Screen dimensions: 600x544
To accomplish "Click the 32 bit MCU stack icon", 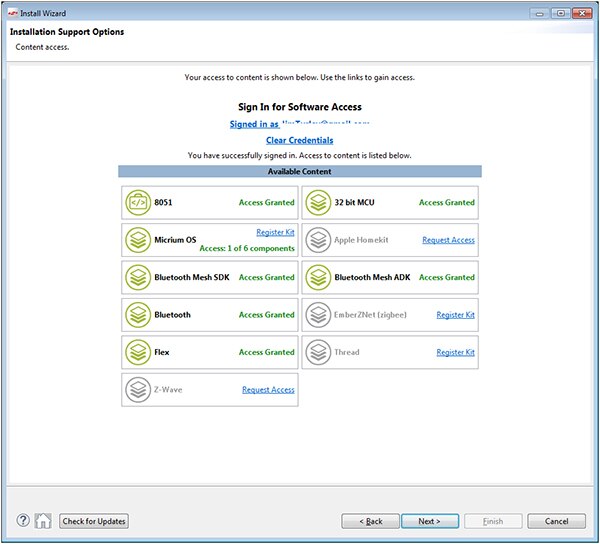I will coord(318,203).
